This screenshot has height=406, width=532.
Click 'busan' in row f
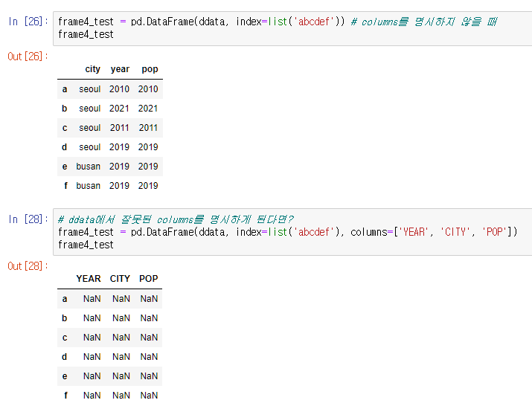[x=89, y=186]
